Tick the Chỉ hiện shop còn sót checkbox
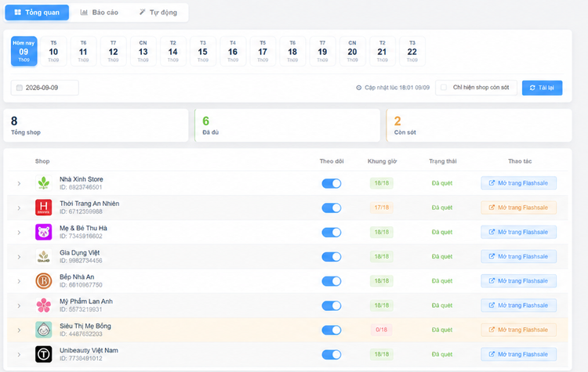 (444, 87)
